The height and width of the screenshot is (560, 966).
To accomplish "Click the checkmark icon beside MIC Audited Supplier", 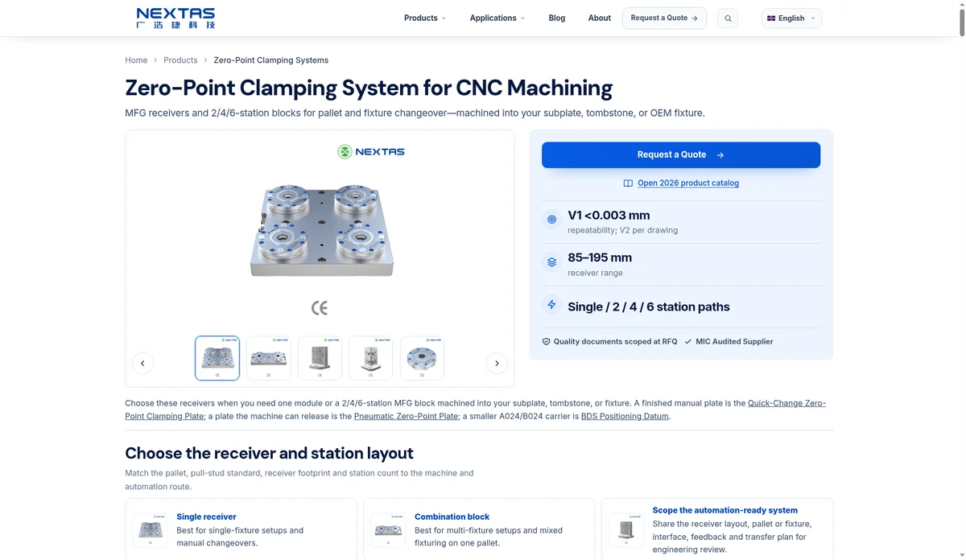I will (688, 342).
